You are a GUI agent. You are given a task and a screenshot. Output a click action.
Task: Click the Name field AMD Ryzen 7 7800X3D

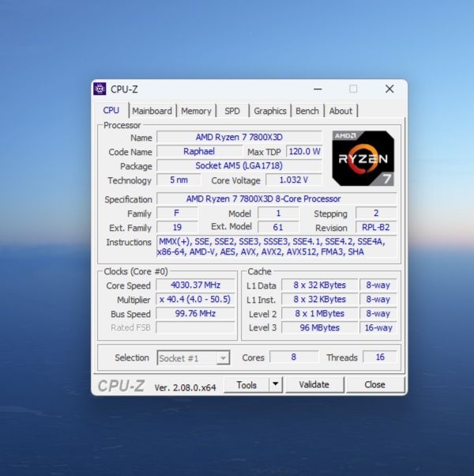point(239,138)
